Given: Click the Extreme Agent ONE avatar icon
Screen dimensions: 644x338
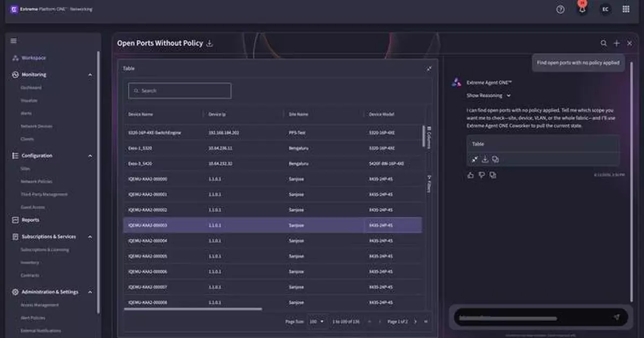Looking at the screenshot, I should coord(456,82).
